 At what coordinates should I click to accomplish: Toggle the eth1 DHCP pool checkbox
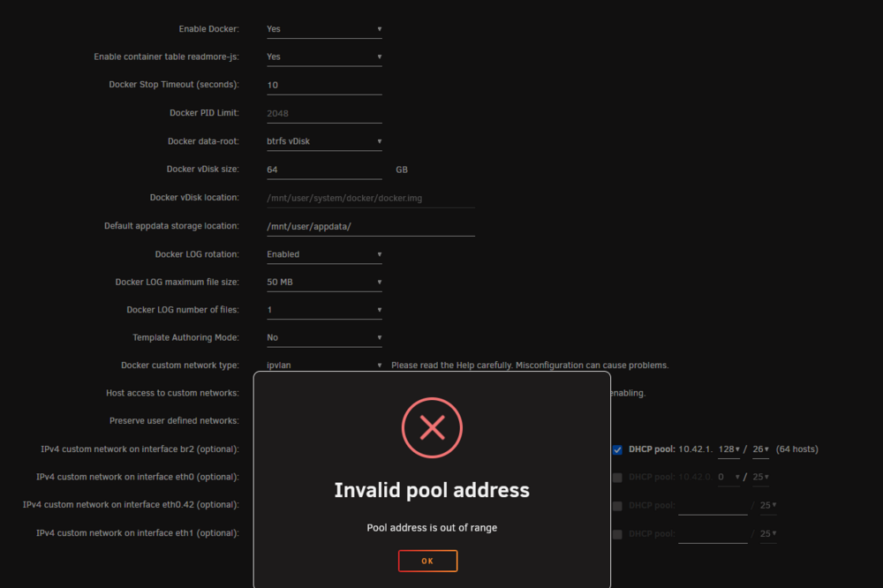pyautogui.click(x=617, y=534)
